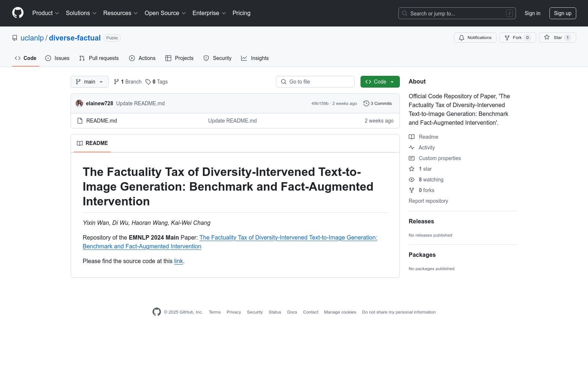Click the source code 'link' hyperlink
The height and width of the screenshot is (368, 588).
179,261
